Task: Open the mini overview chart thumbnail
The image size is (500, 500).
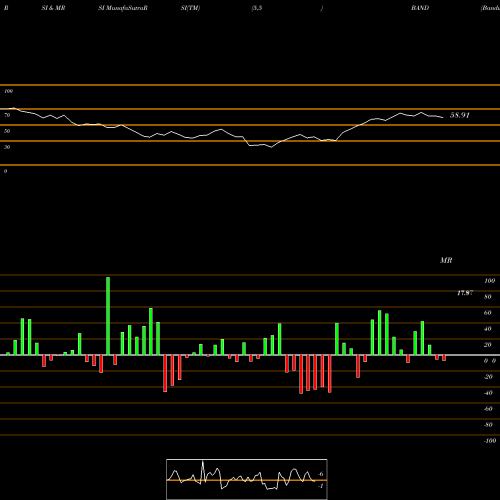Action: coord(247,479)
